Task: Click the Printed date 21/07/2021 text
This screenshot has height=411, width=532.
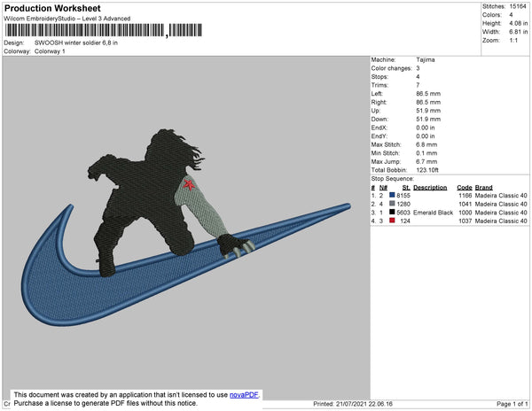Action: (353, 404)
